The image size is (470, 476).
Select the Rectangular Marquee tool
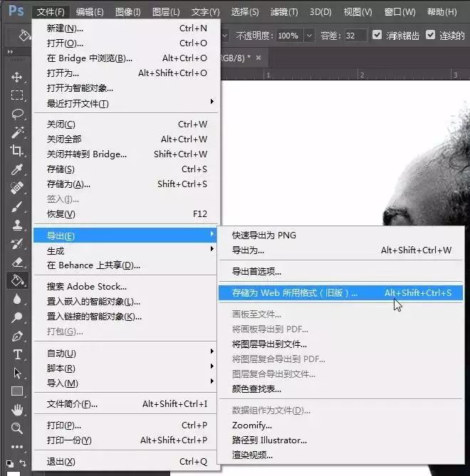[17, 95]
